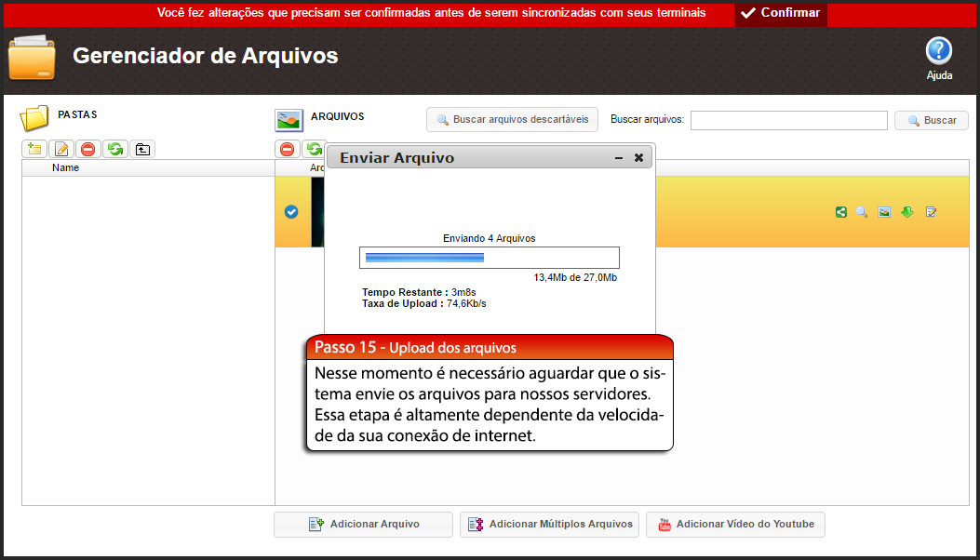Share the uploaded file
The height and width of the screenshot is (560, 980).
coord(841,212)
